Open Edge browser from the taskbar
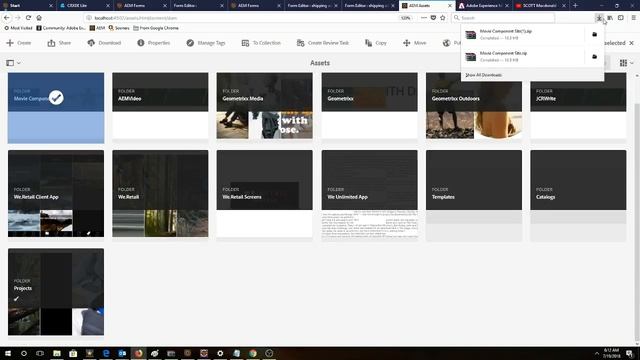The width and height of the screenshot is (640, 360). coord(106,353)
